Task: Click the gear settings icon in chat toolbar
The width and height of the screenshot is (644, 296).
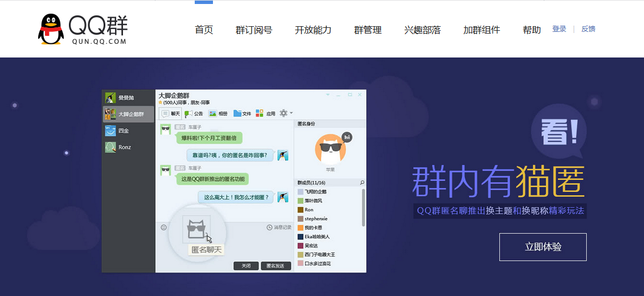Action: (284, 113)
